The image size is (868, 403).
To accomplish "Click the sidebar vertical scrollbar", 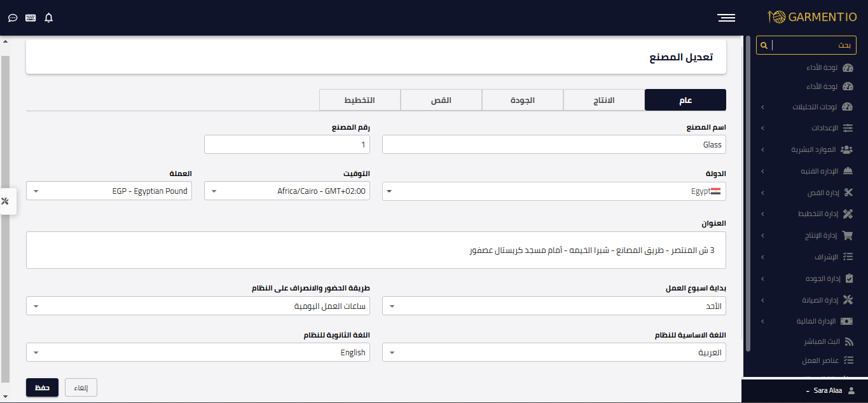I will pyautogui.click(x=748, y=194).
